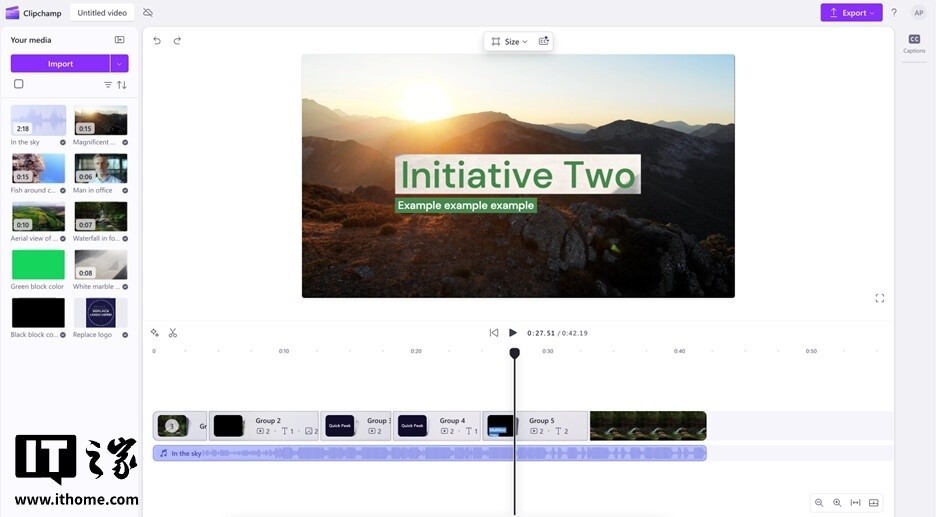The height and width of the screenshot is (517, 936).
Task: Play the video preview
Action: (x=513, y=333)
